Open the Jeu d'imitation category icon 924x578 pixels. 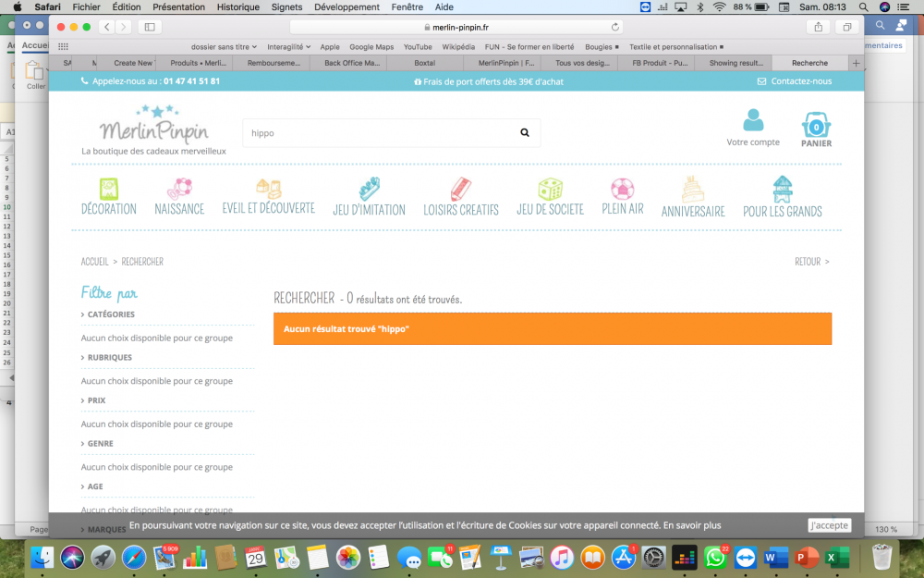(x=370, y=189)
